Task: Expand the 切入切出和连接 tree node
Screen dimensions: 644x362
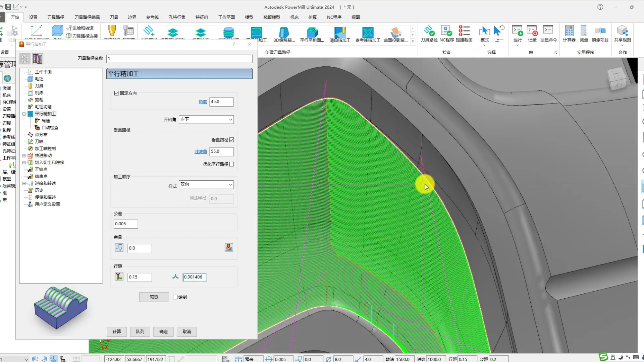Action: pyautogui.click(x=24, y=163)
